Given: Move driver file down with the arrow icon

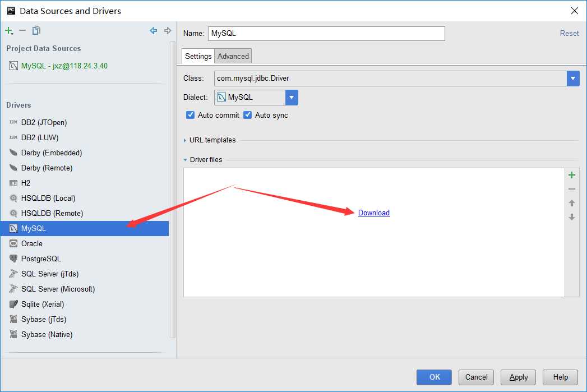Looking at the screenshot, I should click(572, 217).
